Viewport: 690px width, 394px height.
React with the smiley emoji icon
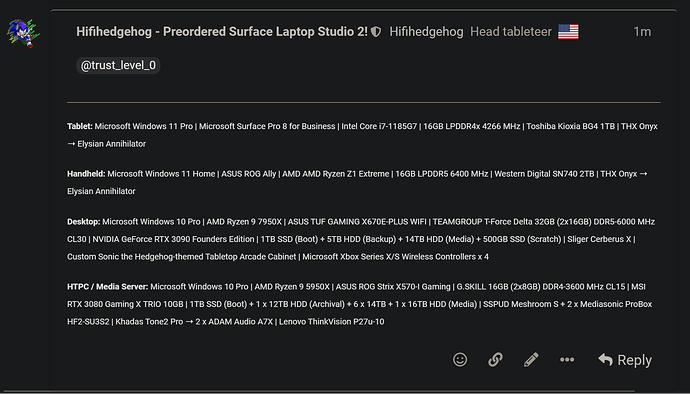tap(460, 360)
